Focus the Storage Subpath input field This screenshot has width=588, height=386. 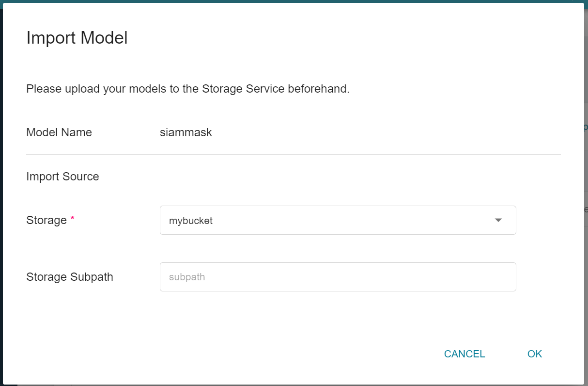point(338,277)
